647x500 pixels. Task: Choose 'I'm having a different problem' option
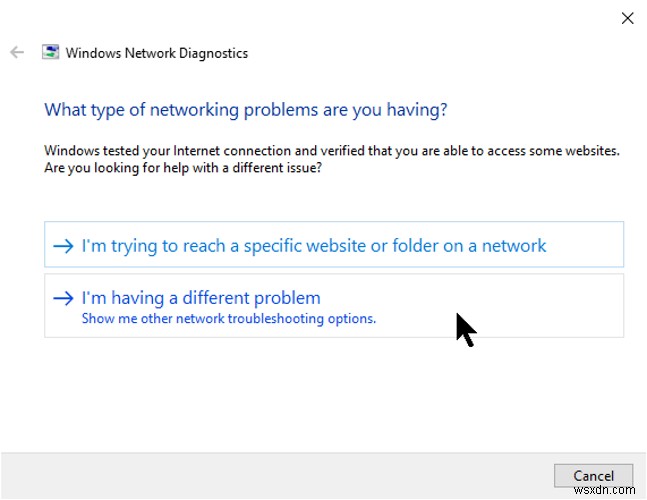coord(334,306)
